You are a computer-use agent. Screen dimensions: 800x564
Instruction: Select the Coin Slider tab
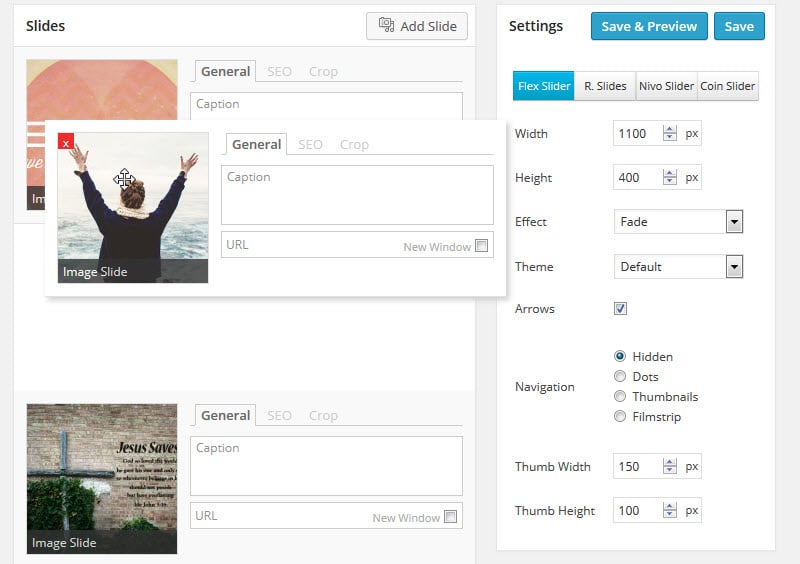click(728, 86)
